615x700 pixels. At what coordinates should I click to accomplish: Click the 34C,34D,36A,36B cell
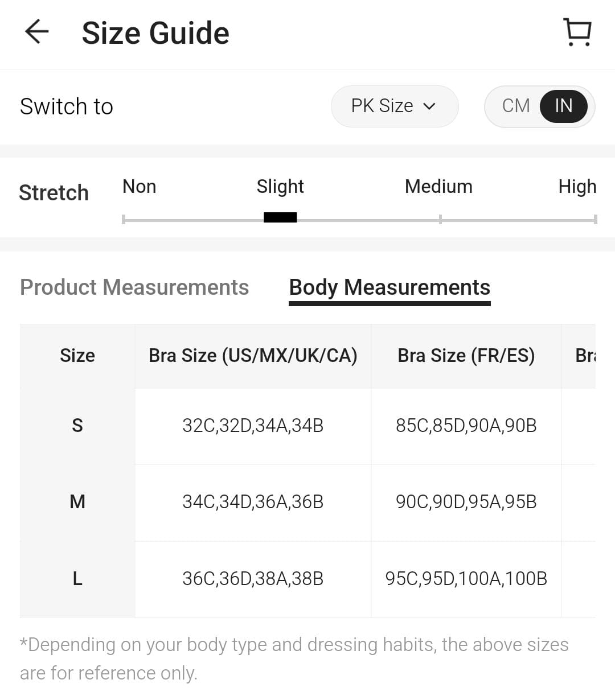tap(253, 502)
